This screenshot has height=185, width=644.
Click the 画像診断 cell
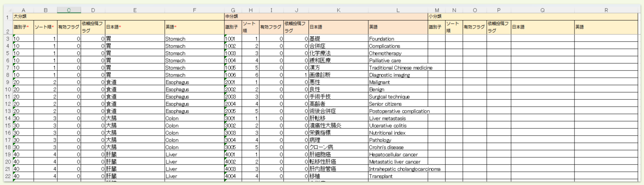(x=338, y=75)
